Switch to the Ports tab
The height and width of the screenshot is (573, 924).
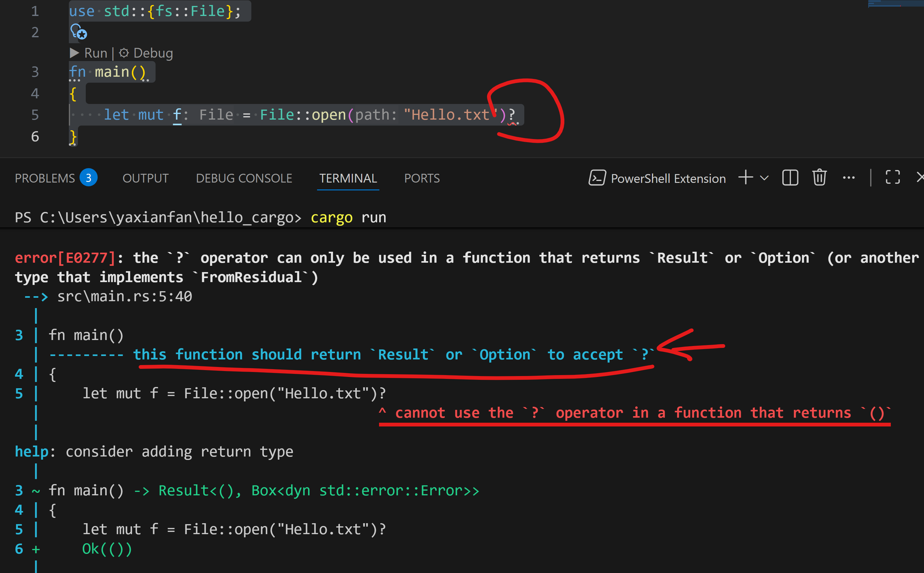[422, 178]
